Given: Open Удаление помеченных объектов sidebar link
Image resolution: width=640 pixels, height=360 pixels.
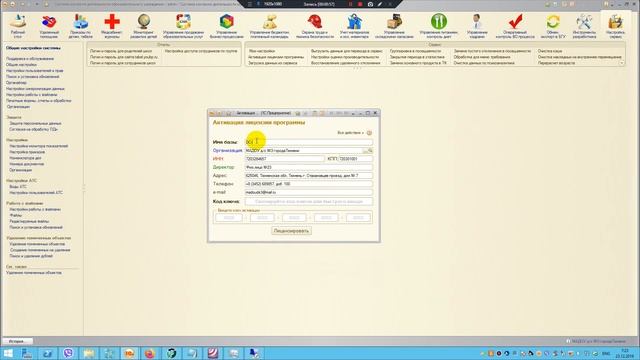Looking at the screenshot, I should click(x=37, y=244).
